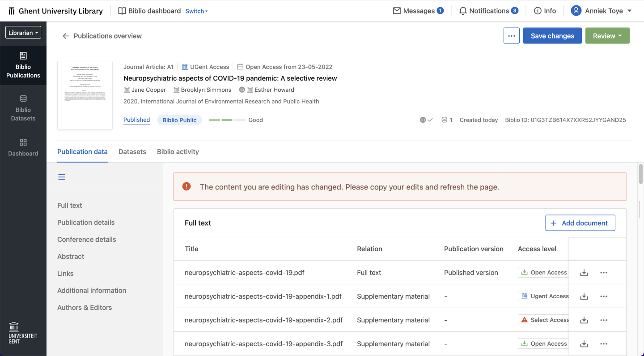Open more options for appendix-2 row

click(x=604, y=320)
